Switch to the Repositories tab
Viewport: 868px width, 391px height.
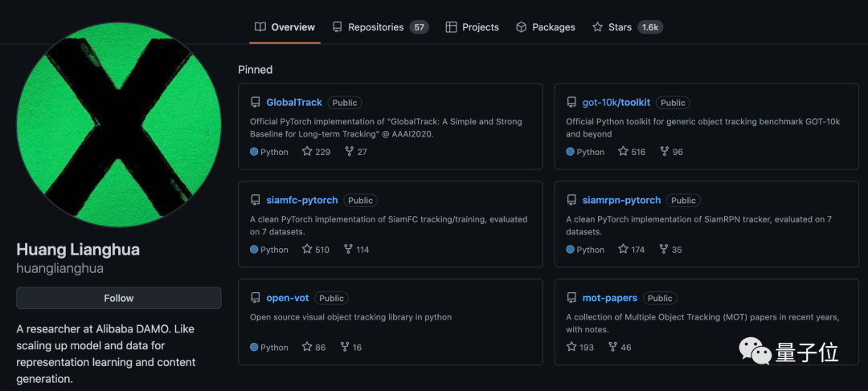pos(380,27)
